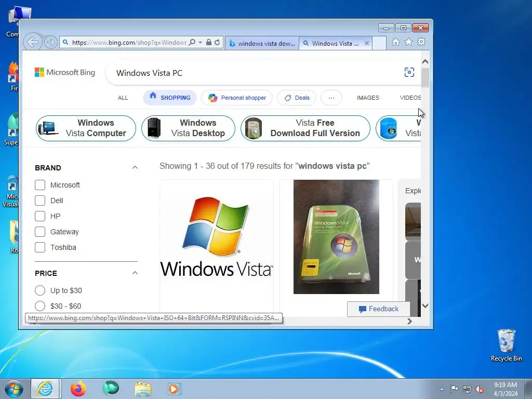
Task: Click the security lock icon in address bar
Action: point(209,43)
